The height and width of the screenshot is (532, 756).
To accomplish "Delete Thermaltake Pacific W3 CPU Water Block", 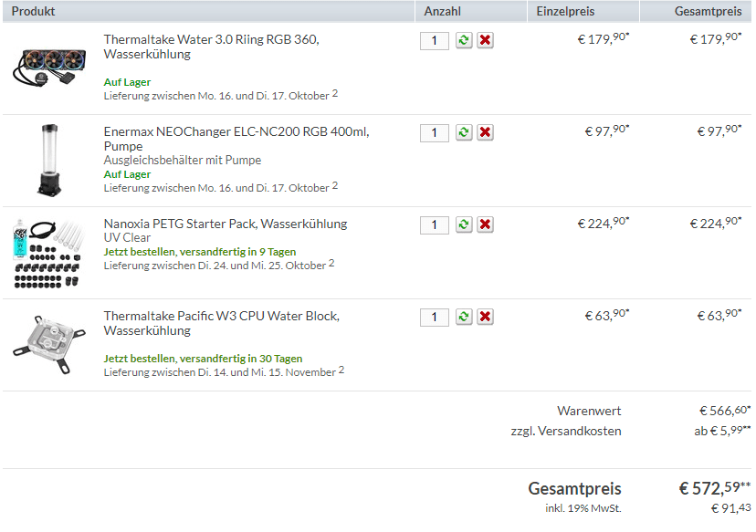I will [x=485, y=317].
